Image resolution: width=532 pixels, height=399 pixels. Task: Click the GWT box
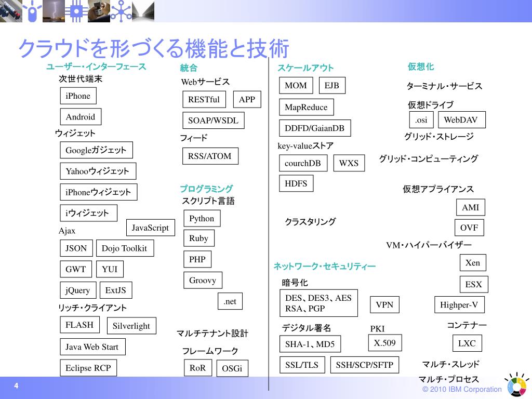click(x=76, y=269)
